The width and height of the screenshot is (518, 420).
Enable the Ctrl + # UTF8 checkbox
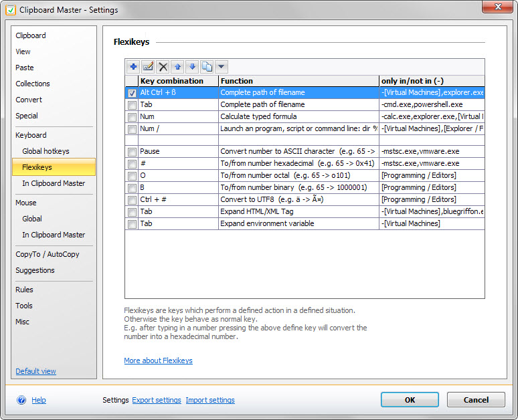click(132, 200)
